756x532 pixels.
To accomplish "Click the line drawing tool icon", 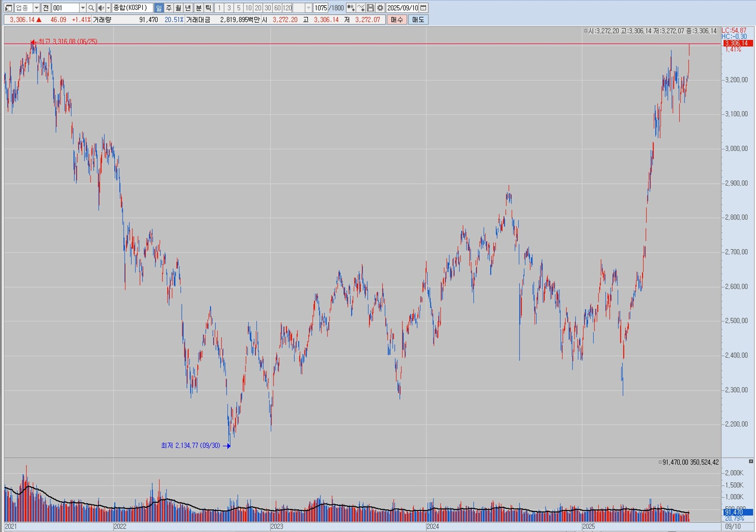I will [361, 8].
